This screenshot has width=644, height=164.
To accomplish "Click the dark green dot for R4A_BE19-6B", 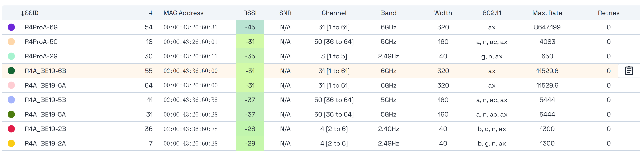I will point(11,71).
